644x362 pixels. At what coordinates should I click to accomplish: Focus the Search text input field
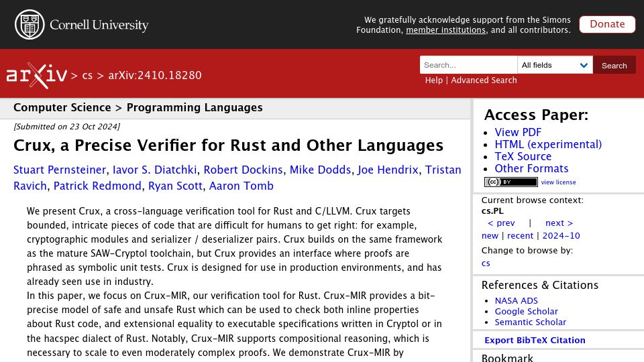(x=468, y=65)
